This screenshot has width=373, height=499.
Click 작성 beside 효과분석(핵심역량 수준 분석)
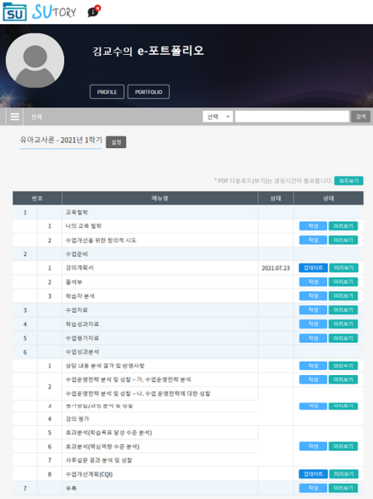tap(313, 446)
